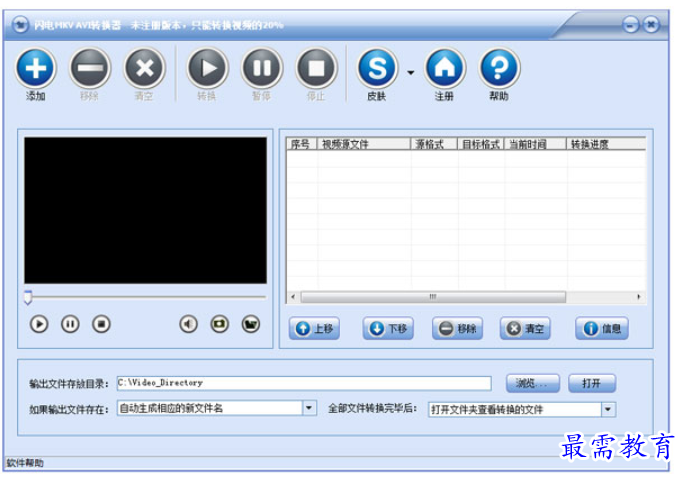Click the 视频源文件 column header

364,144
